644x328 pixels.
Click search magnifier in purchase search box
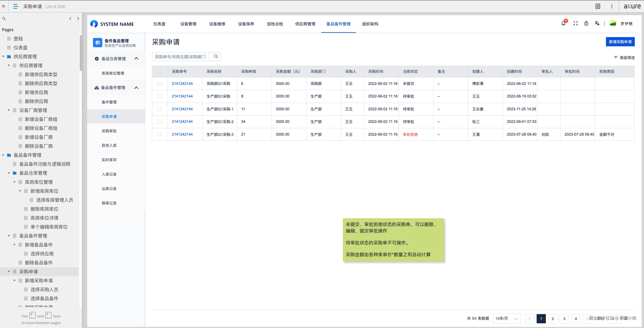click(216, 57)
